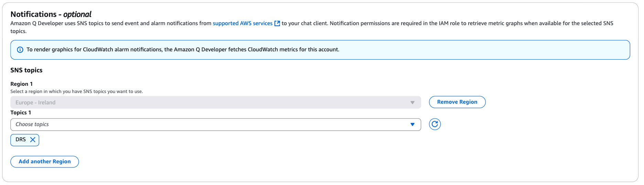Screen dimensions: 644x185
Task: Select the DRS topic chip label
Action: coord(21,140)
